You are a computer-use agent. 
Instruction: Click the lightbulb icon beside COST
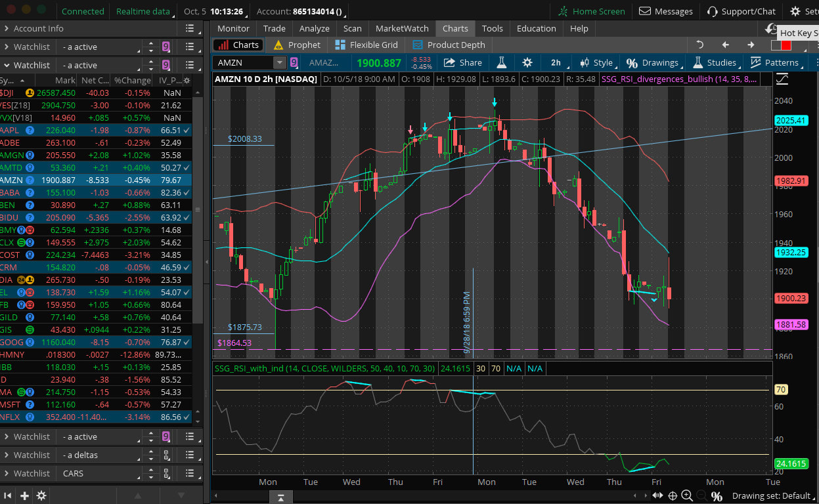click(x=30, y=255)
